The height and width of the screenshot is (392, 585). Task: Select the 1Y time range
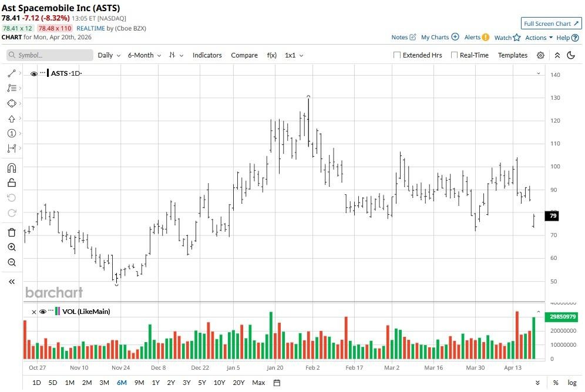coord(156,383)
